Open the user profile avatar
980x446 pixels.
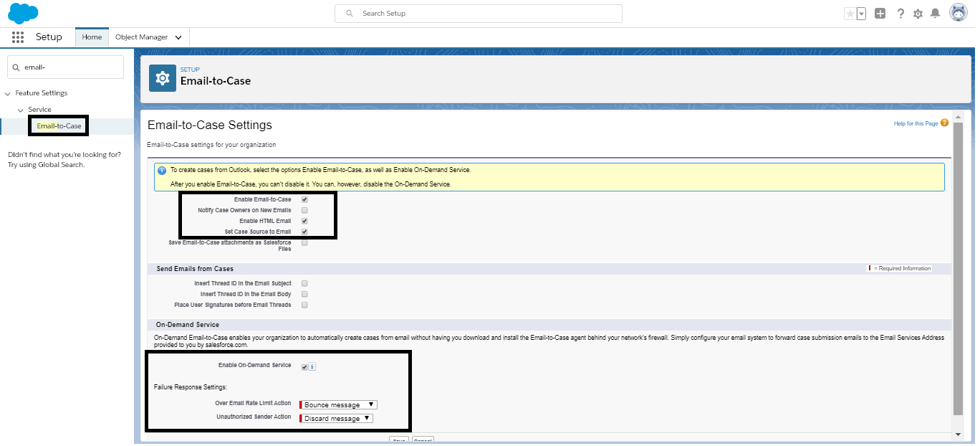tap(959, 13)
